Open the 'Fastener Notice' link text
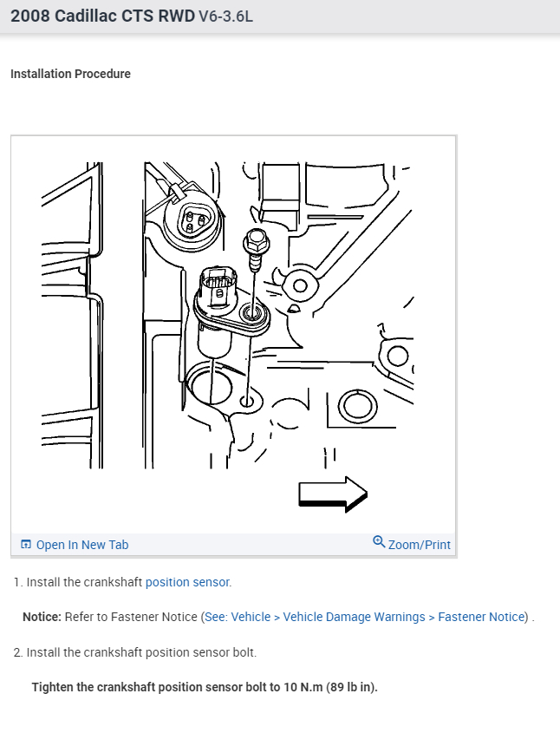The width and height of the screenshot is (560, 746). (481, 617)
